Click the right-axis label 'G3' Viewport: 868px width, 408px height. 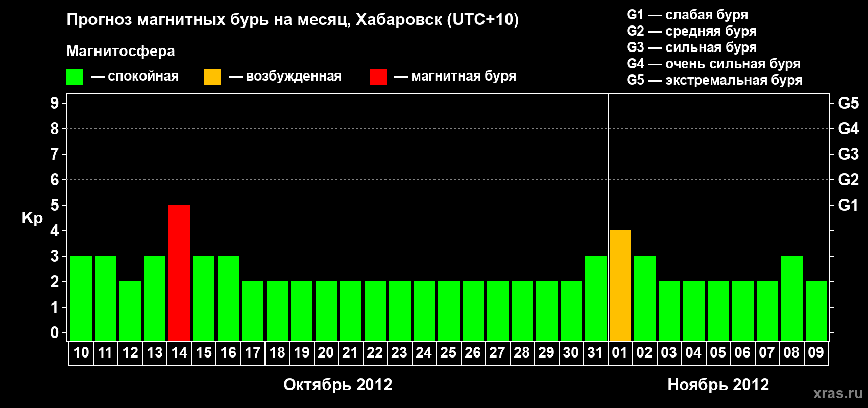coord(849,154)
